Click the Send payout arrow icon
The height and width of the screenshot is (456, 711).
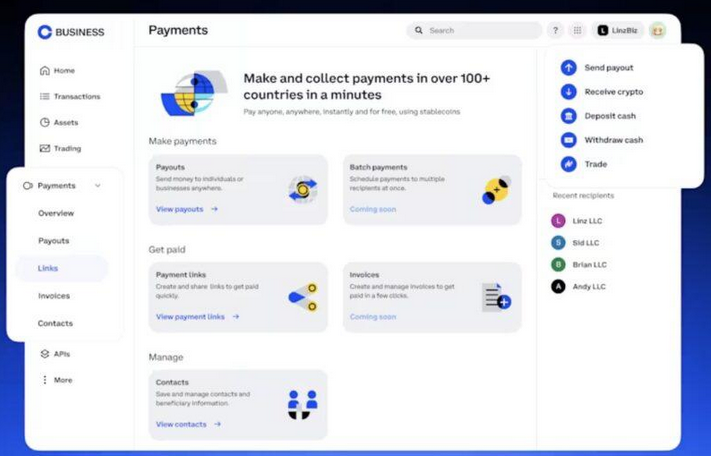[569, 68]
